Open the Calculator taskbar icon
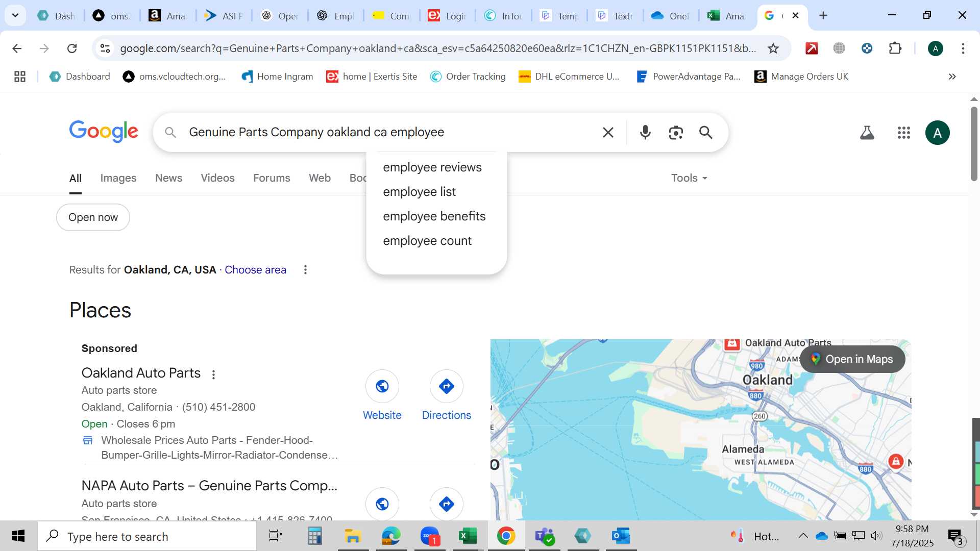 pos(314,536)
